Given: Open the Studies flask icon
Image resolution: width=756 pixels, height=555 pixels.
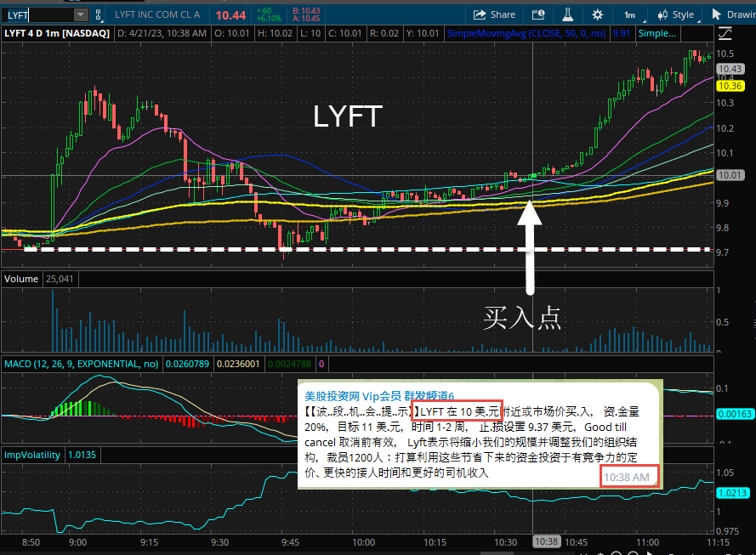Looking at the screenshot, I should 568,15.
